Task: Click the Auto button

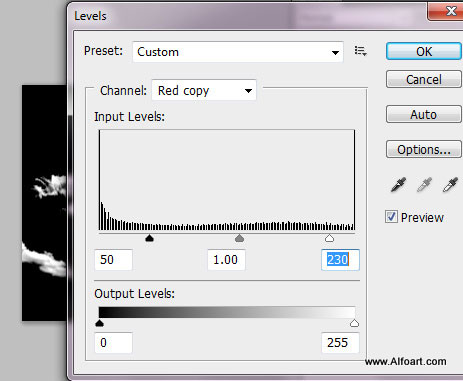Action: pos(424,114)
